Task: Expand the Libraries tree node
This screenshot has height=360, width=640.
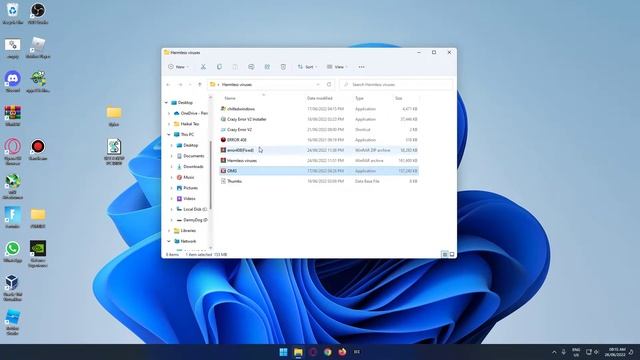Action: [x=169, y=231]
